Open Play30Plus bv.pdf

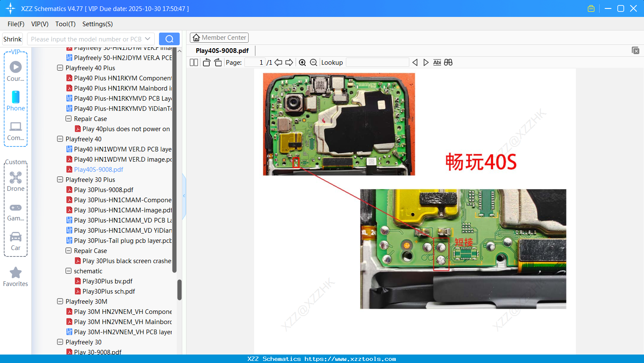point(107,281)
